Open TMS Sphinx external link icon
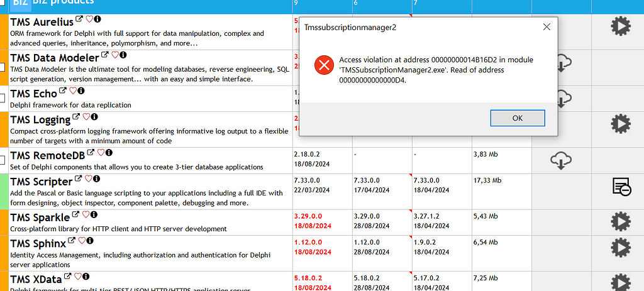Screen dimensions: 644x291 click(72, 240)
